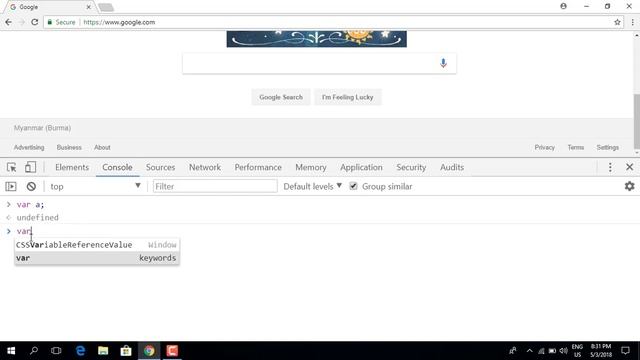Open the red recorder app in taskbar
Screen dimensions: 640x360
click(x=172, y=351)
